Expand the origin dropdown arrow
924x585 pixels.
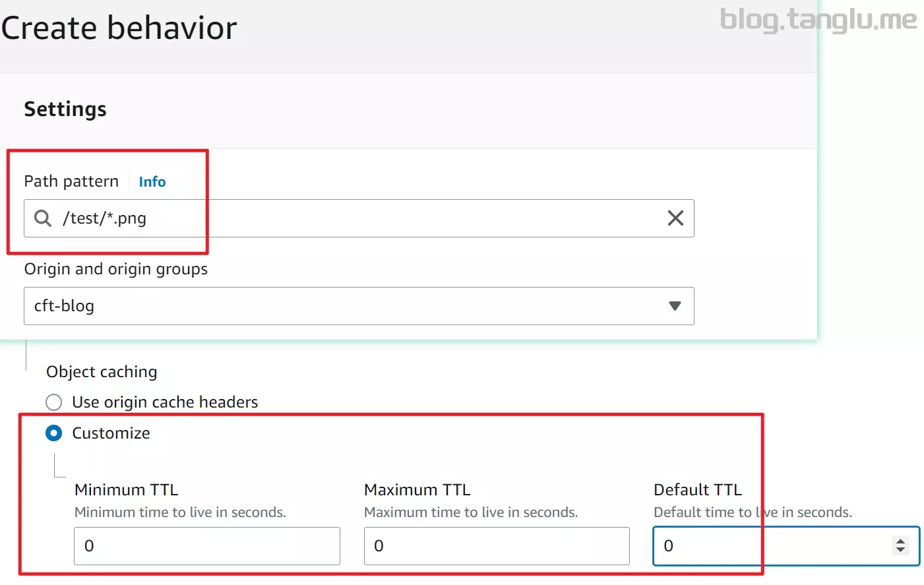(x=675, y=306)
